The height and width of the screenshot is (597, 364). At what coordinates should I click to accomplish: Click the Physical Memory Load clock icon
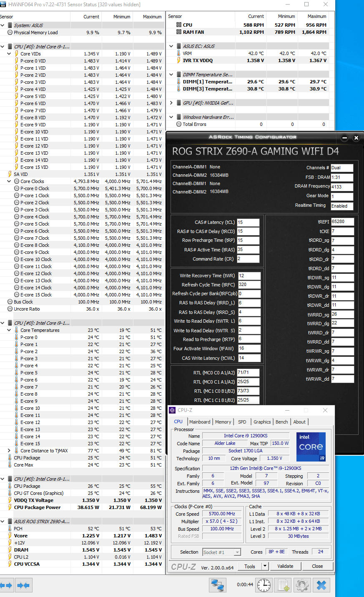coord(10,33)
